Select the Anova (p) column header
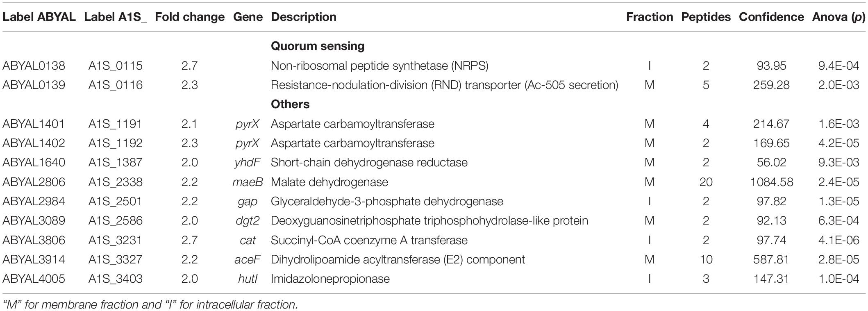The image size is (868, 311). coord(838,17)
